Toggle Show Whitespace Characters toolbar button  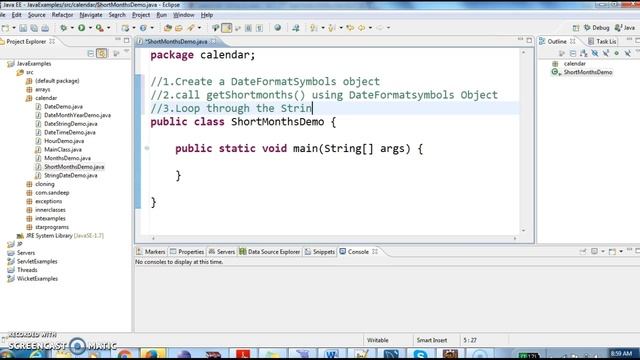(x=259, y=28)
